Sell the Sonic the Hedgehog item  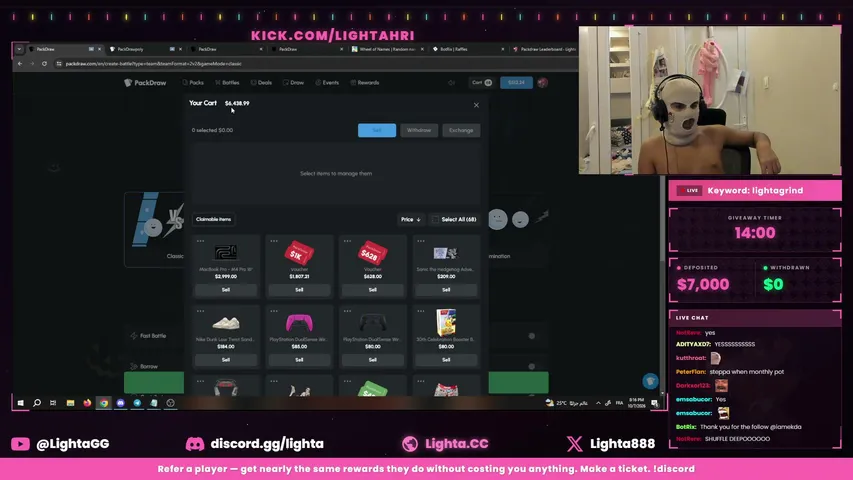coord(446,290)
